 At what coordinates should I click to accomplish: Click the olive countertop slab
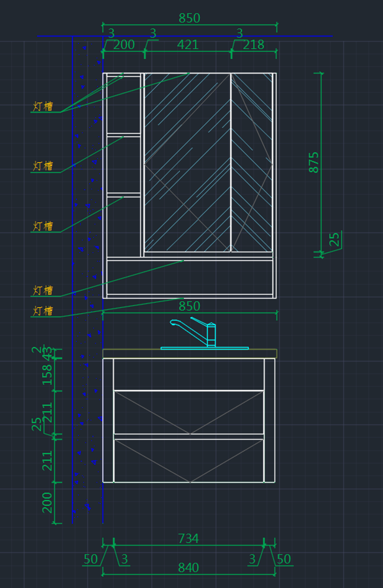[x=190, y=354]
